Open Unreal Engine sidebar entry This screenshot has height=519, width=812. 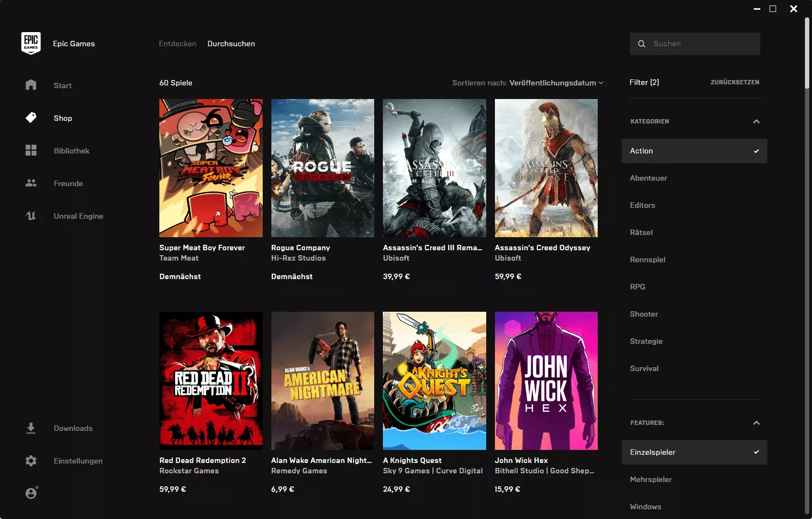point(78,216)
